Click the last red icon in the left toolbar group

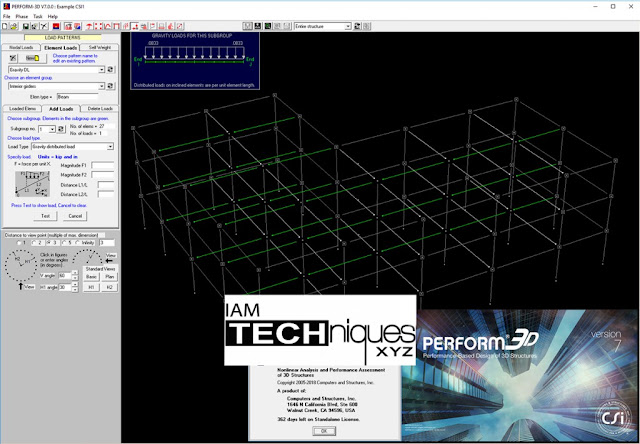[x=180, y=26]
